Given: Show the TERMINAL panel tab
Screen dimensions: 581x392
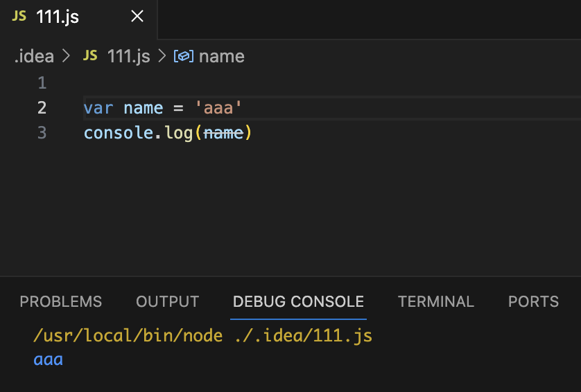Looking at the screenshot, I should click(x=436, y=301).
